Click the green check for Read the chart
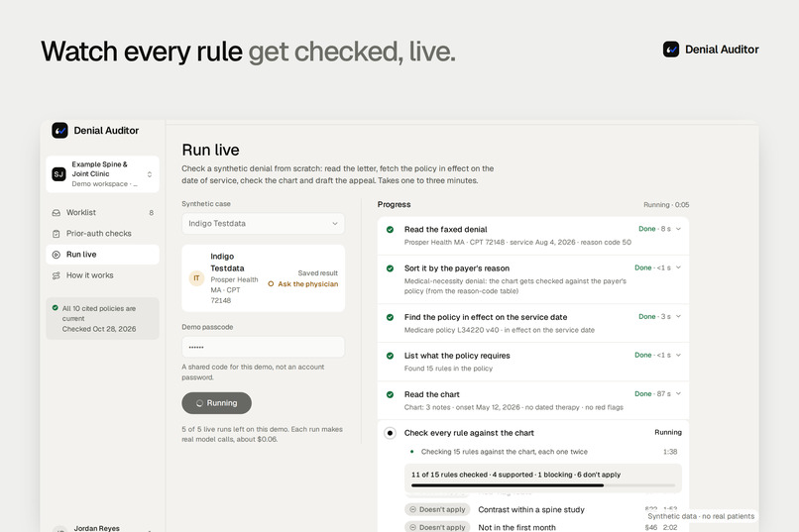The height and width of the screenshot is (532, 799). 390,394
